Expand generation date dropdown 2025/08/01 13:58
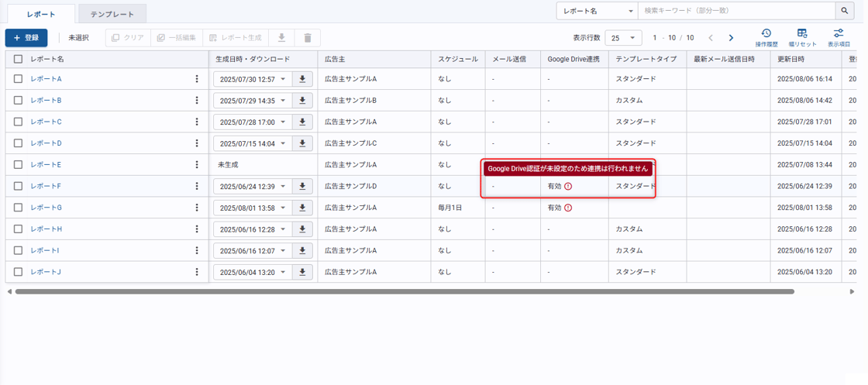 click(x=253, y=208)
